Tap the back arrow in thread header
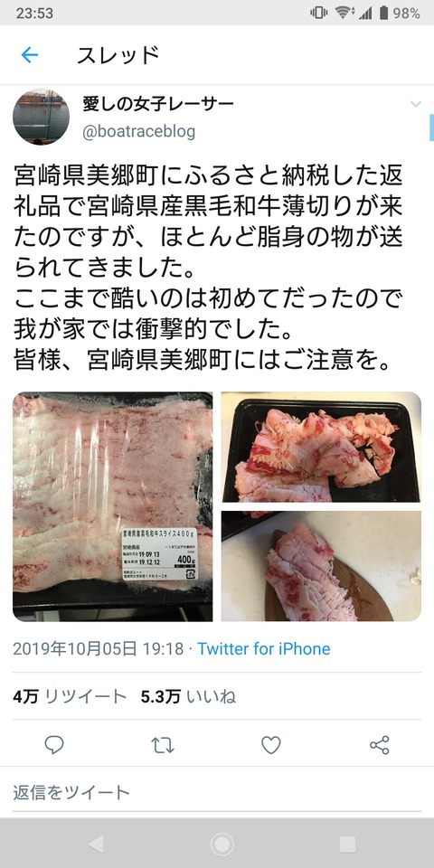 [29, 54]
